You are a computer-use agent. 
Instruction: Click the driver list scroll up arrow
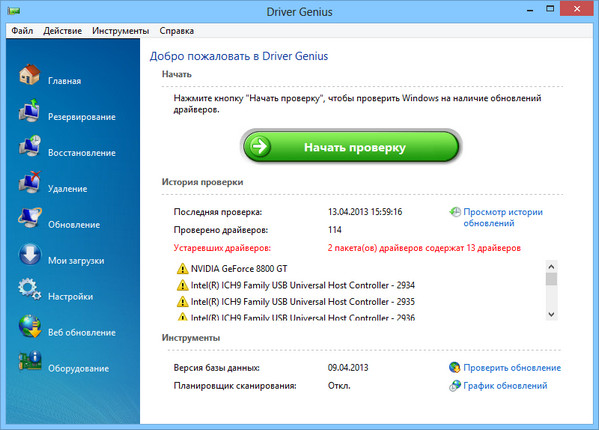coord(551,266)
